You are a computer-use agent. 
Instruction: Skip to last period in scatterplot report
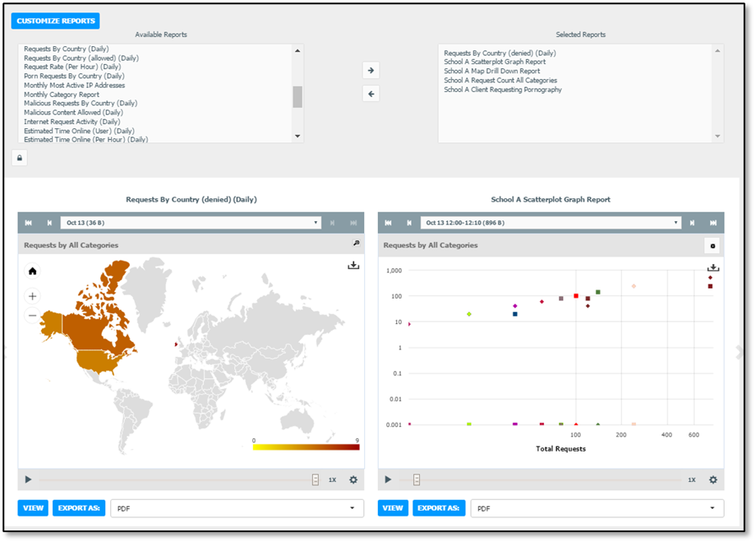[713, 223]
